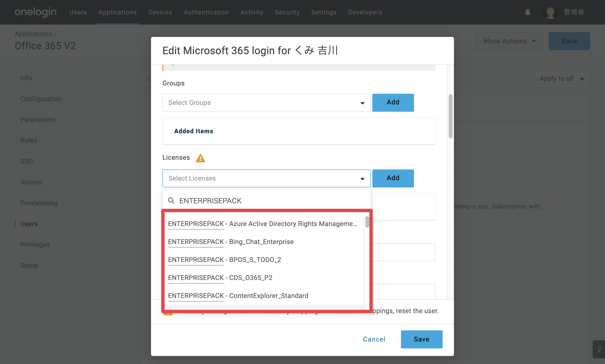
Task: Open the Developers top navigation menu
Action: coord(365,12)
